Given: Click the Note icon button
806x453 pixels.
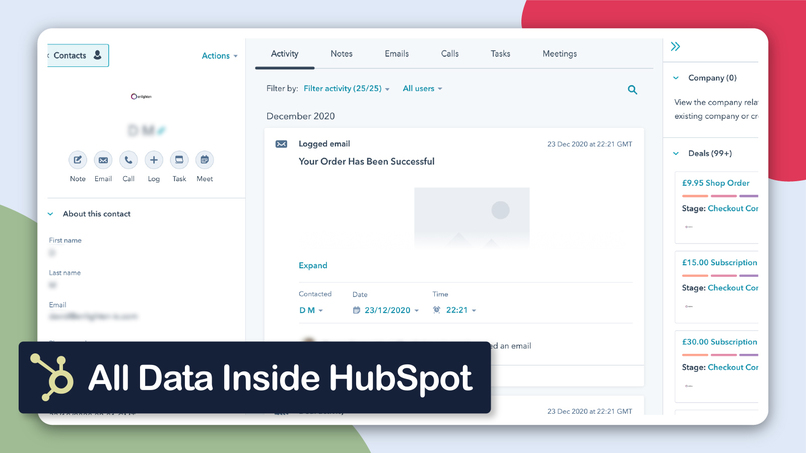Looking at the screenshot, I should pyautogui.click(x=78, y=160).
